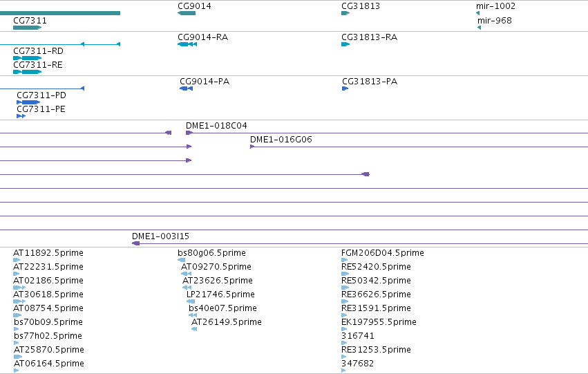Select the FGM206D04.5prime EST label
The width and height of the screenshot is (588, 374).
point(383,253)
